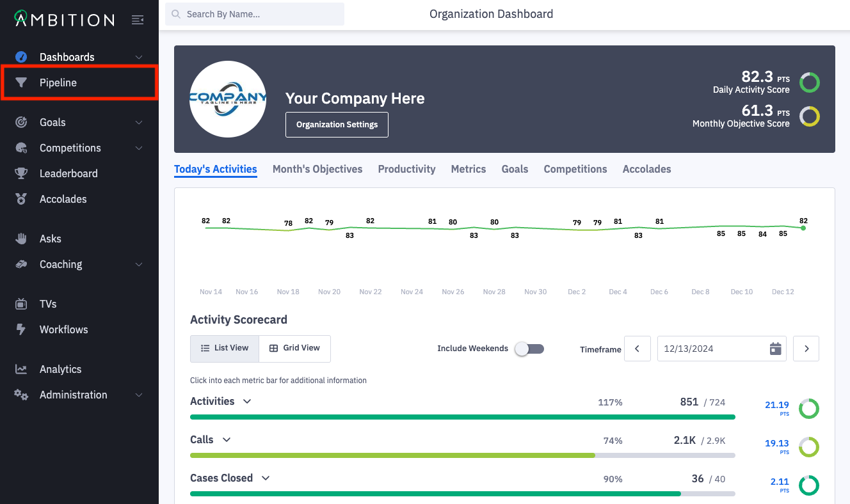The height and width of the screenshot is (504, 850).
Task: Click the Organization Settings button
Action: tap(337, 125)
